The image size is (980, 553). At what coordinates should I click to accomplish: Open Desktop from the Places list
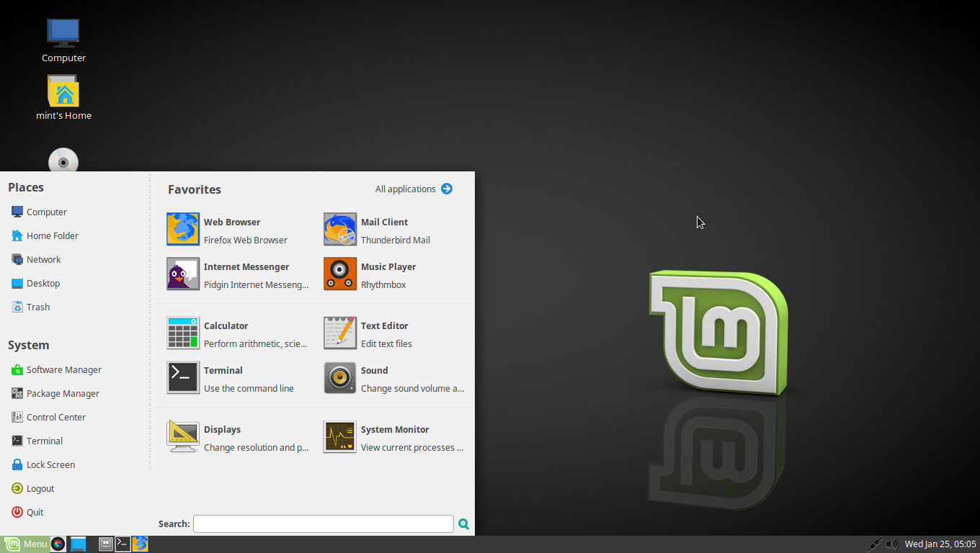click(35, 283)
